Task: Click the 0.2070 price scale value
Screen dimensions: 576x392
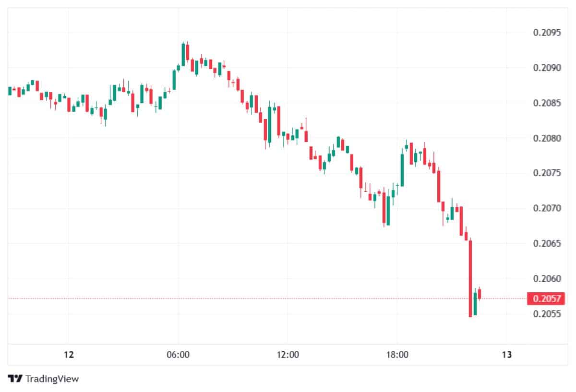Action: click(547, 208)
